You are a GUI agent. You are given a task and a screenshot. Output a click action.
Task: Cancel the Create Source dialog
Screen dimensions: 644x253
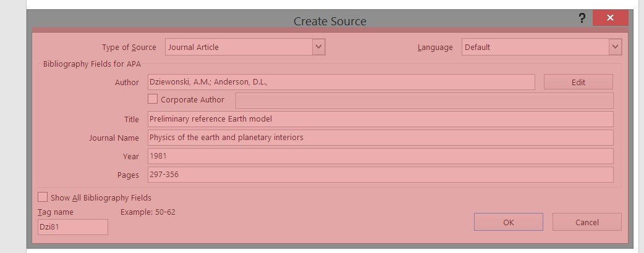587,222
